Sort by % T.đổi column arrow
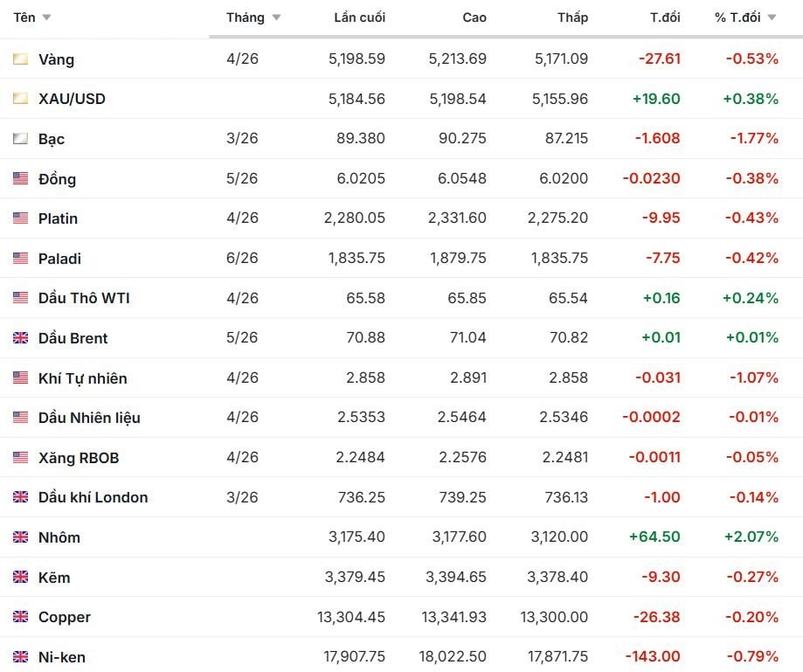 click(x=772, y=17)
